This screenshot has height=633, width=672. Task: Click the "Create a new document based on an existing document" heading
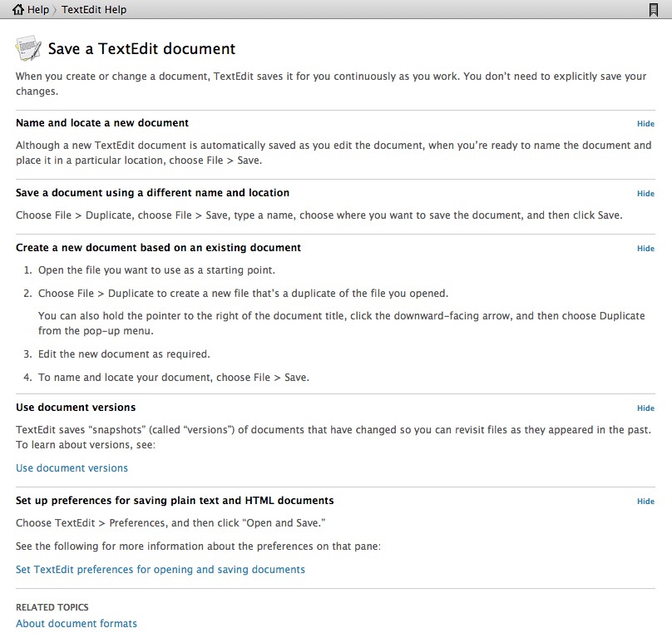pos(158,248)
